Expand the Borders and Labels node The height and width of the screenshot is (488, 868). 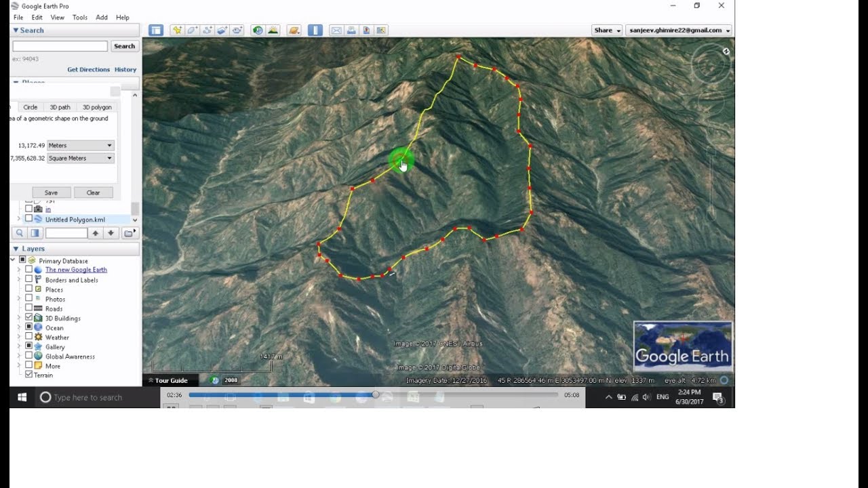pos(18,279)
